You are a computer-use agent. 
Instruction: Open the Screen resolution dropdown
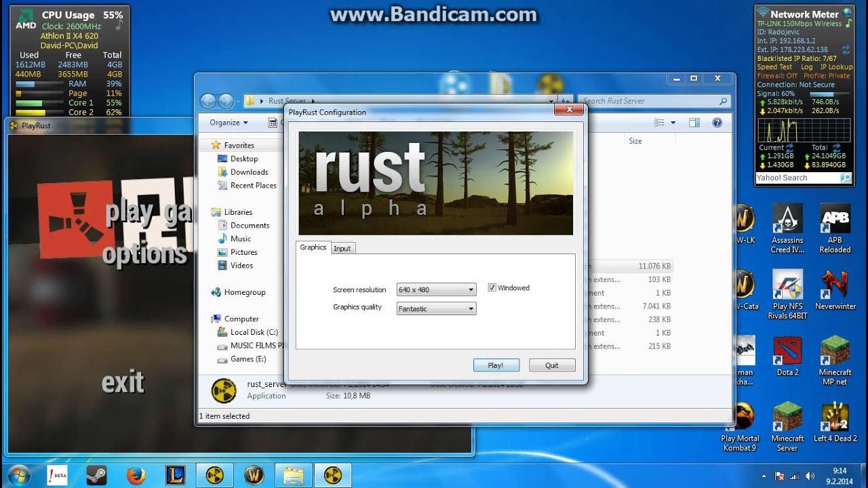point(437,289)
